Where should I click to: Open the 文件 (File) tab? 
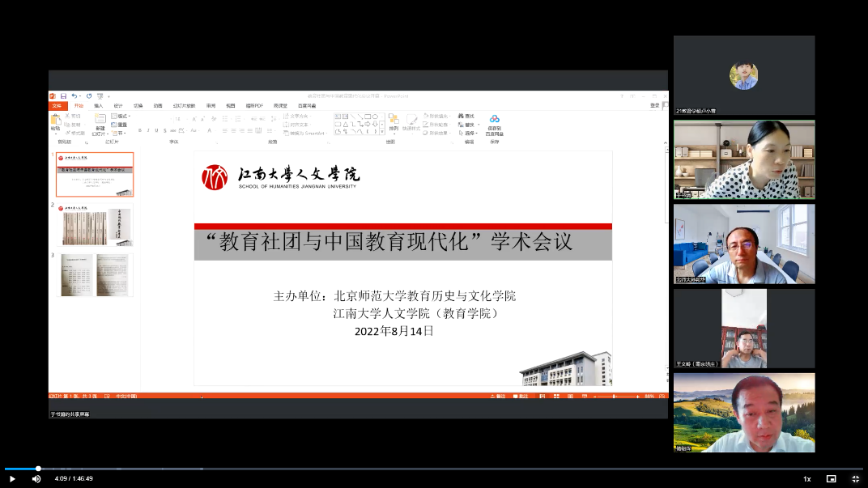pos(57,105)
